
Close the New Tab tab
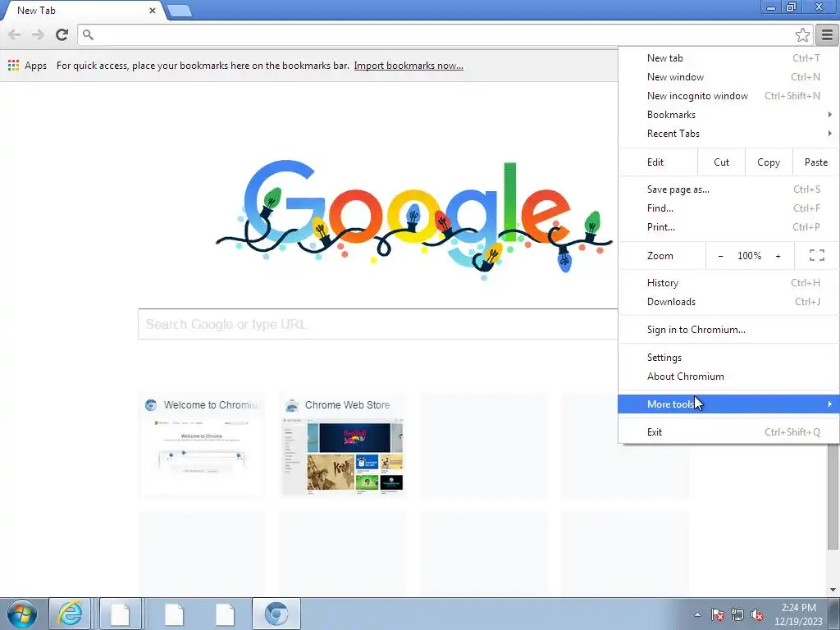coord(152,10)
